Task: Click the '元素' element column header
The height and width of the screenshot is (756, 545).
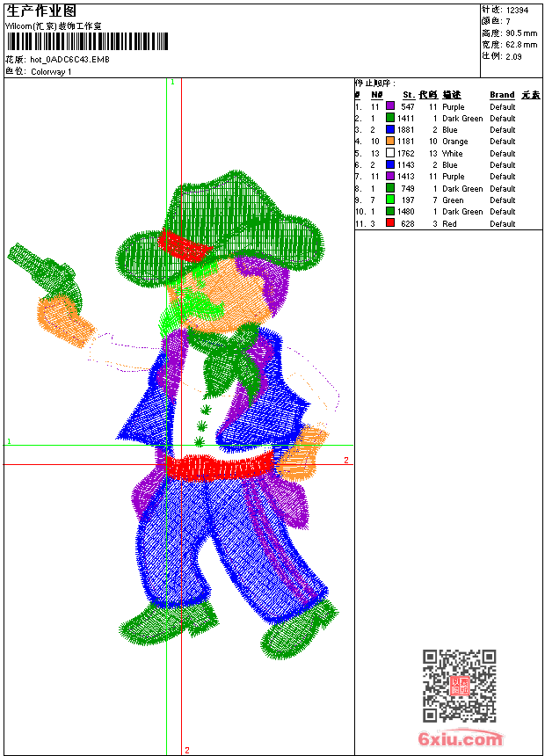Action: pos(531,95)
